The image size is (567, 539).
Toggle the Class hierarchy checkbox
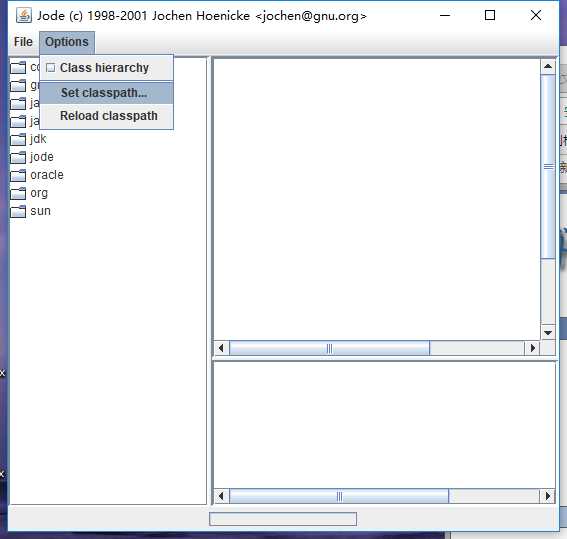tap(51, 68)
